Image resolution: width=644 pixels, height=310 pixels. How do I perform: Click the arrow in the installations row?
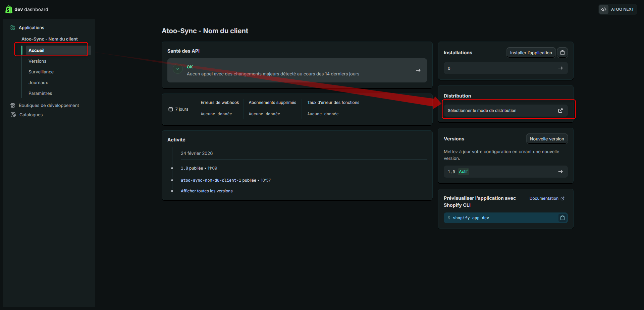pyautogui.click(x=560, y=68)
